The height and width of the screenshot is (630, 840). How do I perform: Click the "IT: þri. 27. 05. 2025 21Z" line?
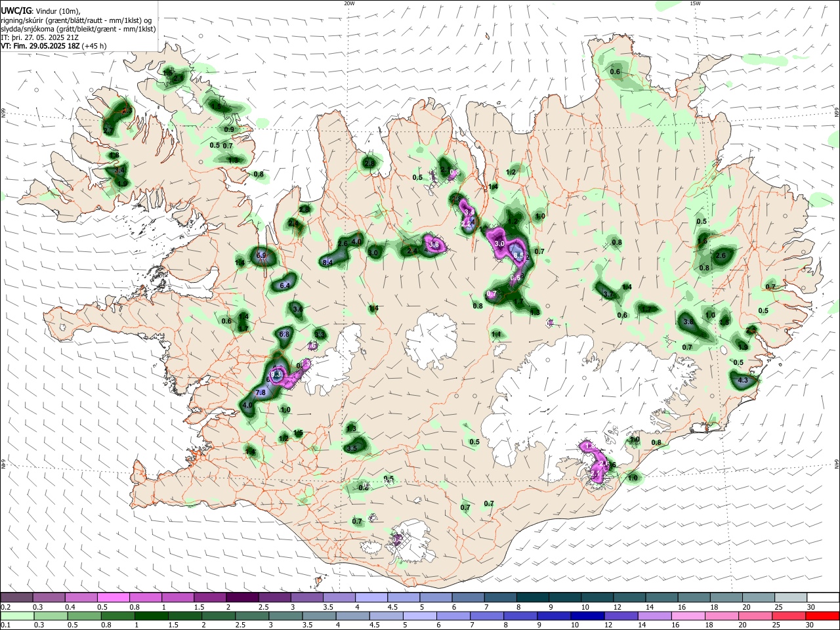click(x=41, y=38)
